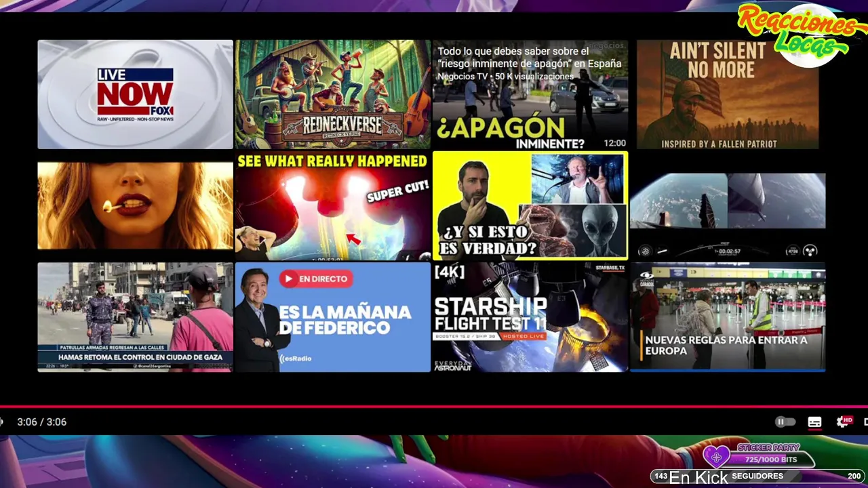The width and height of the screenshot is (868, 488).
Task: Open the Hamas retoma el control video
Action: pyautogui.click(x=136, y=317)
